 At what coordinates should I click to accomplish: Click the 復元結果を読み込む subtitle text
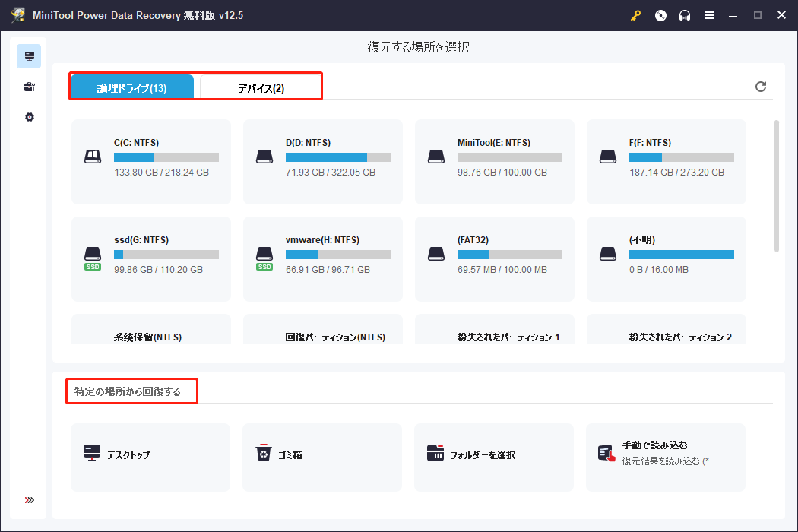click(x=671, y=461)
